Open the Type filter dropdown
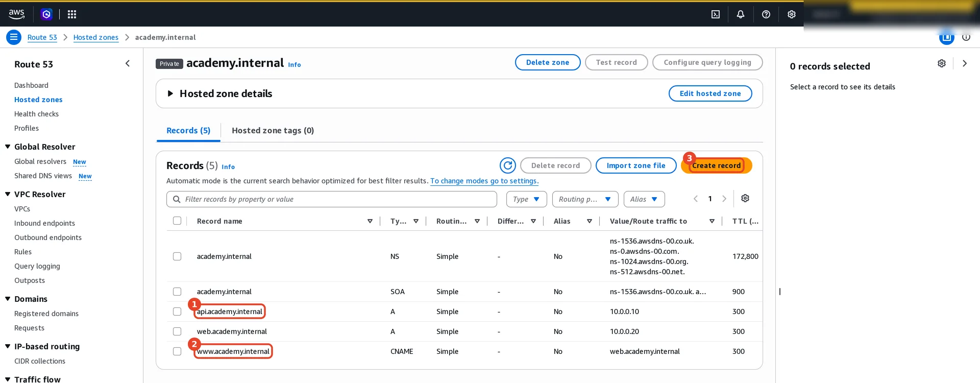 pyautogui.click(x=527, y=199)
